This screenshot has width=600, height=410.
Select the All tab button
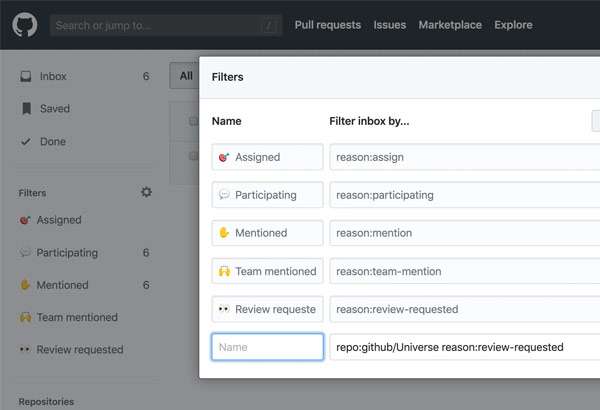(x=184, y=76)
